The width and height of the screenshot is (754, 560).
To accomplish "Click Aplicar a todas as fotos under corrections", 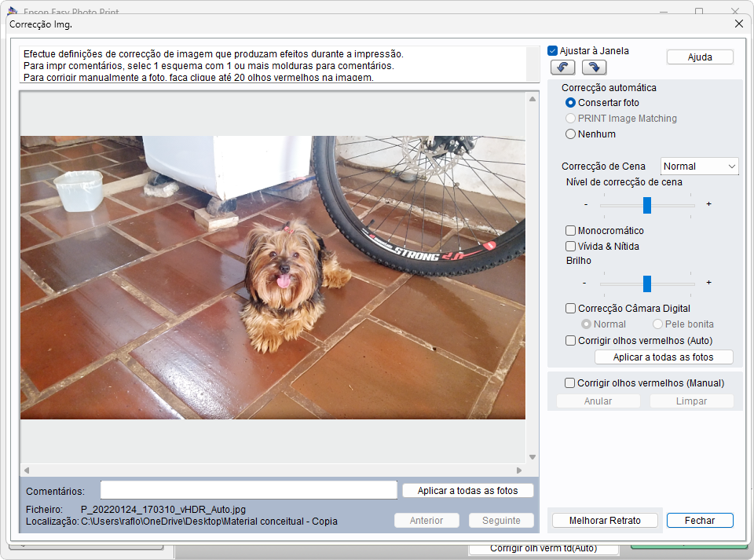I will (x=664, y=357).
